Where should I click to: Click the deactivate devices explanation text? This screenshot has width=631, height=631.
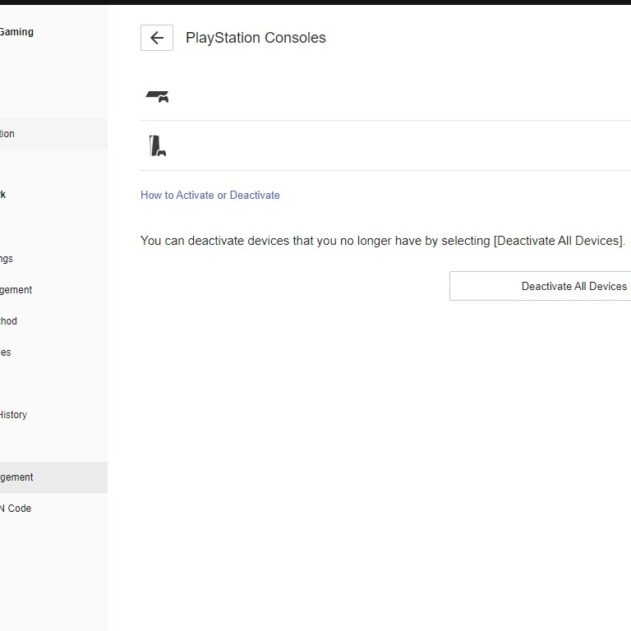pyautogui.click(x=383, y=241)
